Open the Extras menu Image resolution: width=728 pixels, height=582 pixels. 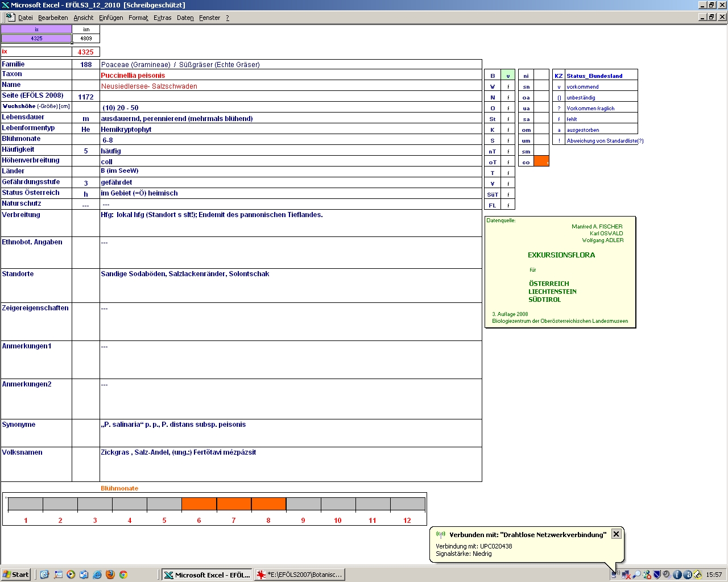[x=162, y=18]
